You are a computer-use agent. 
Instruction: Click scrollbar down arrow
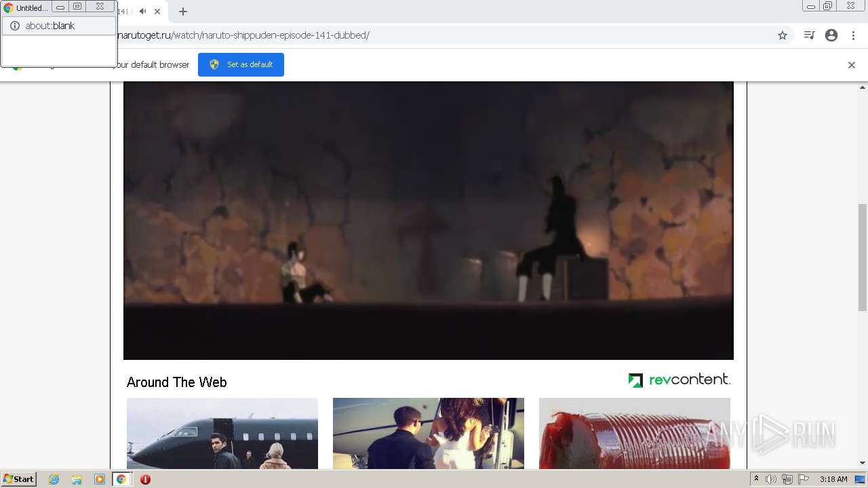tap(863, 463)
